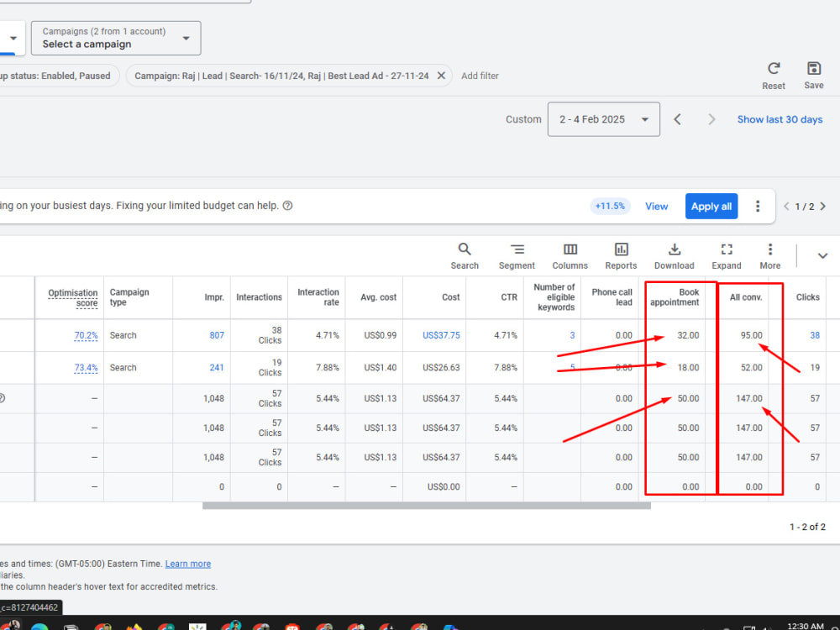The image size is (840, 630).
Task: Click the 807 impressions link
Action: (x=217, y=335)
